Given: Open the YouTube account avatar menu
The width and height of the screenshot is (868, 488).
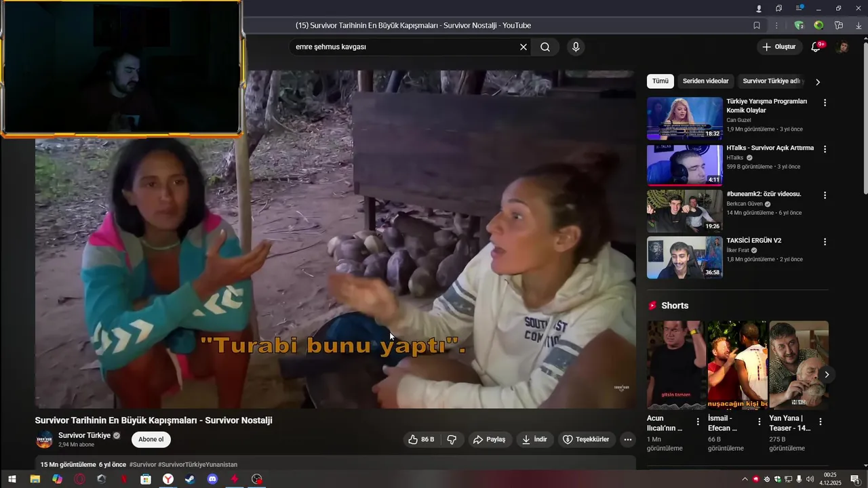Looking at the screenshot, I should coord(843,47).
